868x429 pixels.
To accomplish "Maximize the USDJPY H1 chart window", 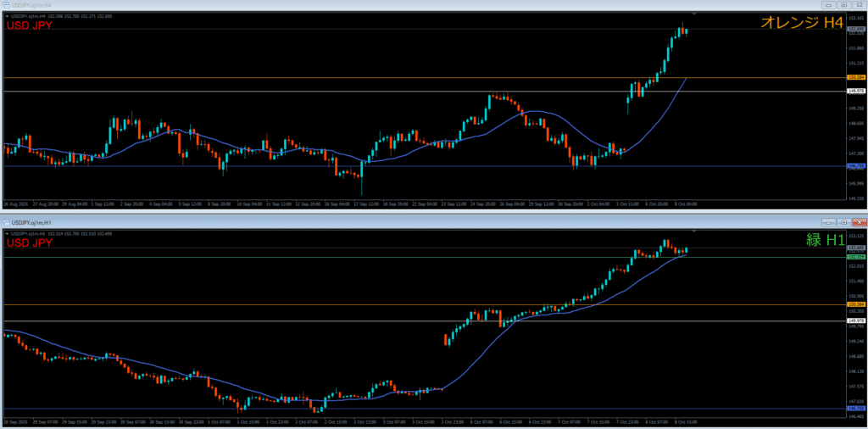I will pyautogui.click(x=843, y=220).
